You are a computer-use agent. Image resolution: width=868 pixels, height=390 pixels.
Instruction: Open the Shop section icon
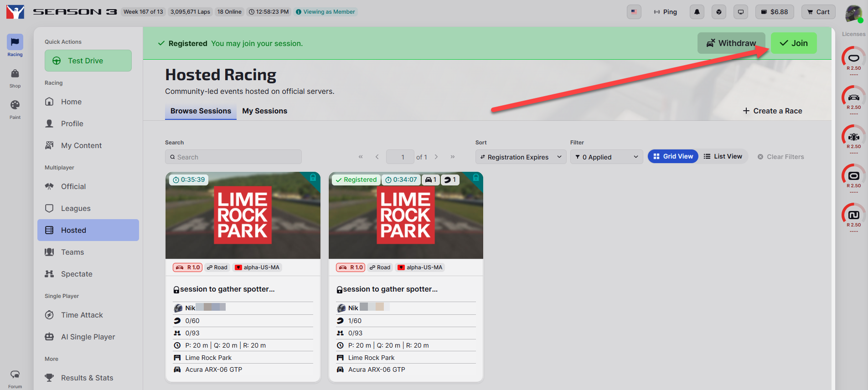(x=15, y=78)
